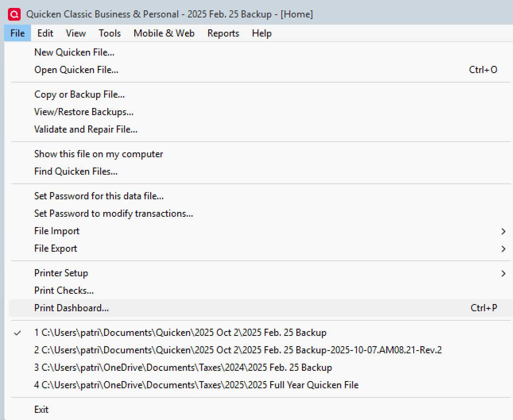Image resolution: width=513 pixels, height=420 pixels.
Task: Select Print Dashboard...
Action: click(261, 308)
